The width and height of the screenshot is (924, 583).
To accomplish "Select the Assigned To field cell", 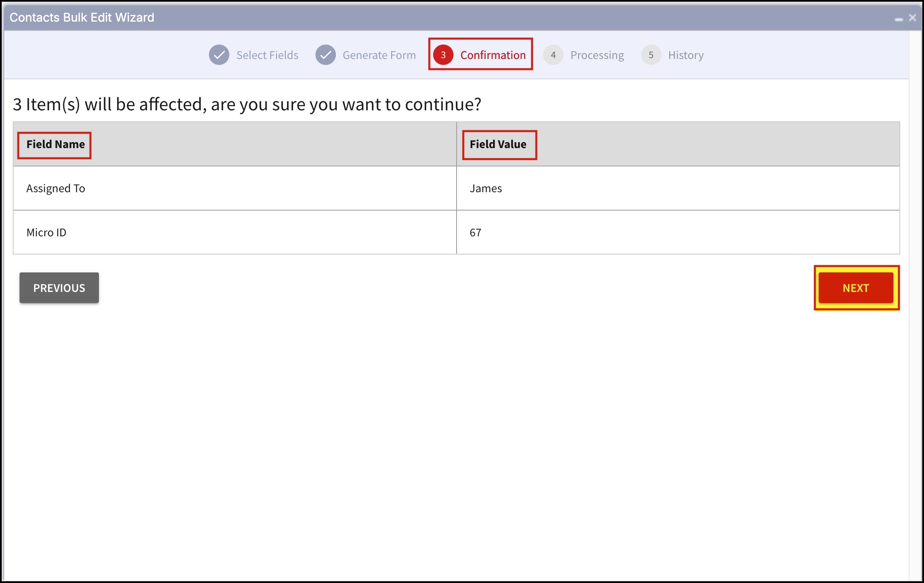I will click(56, 188).
